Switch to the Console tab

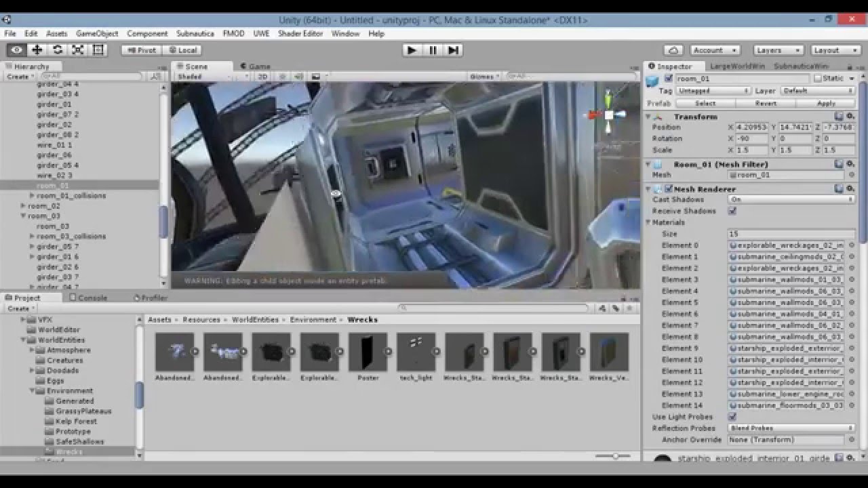click(88, 298)
